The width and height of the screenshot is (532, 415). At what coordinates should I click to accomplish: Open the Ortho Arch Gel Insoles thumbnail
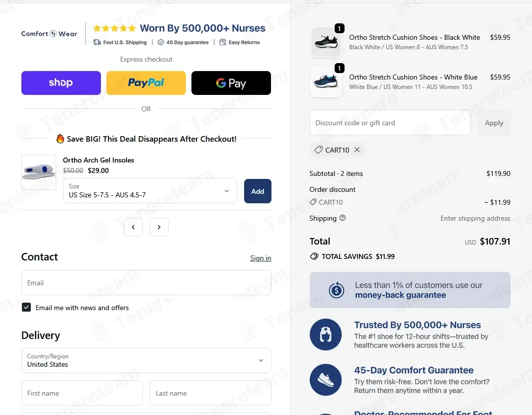pyautogui.click(x=39, y=172)
